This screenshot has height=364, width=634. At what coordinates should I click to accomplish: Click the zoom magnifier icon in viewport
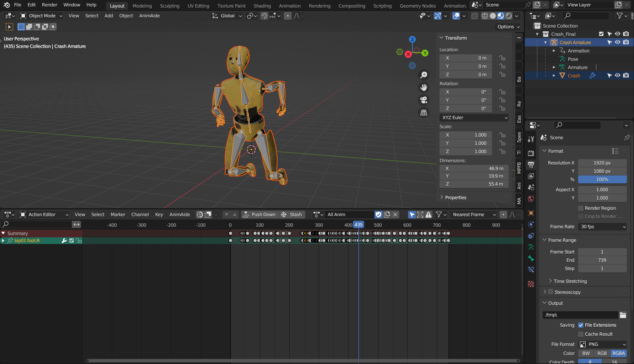424,75
